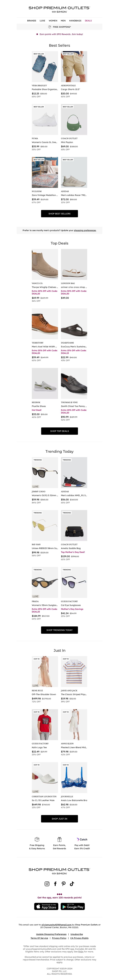Click Shop Trending Today button

pyautogui.click(x=59, y=630)
